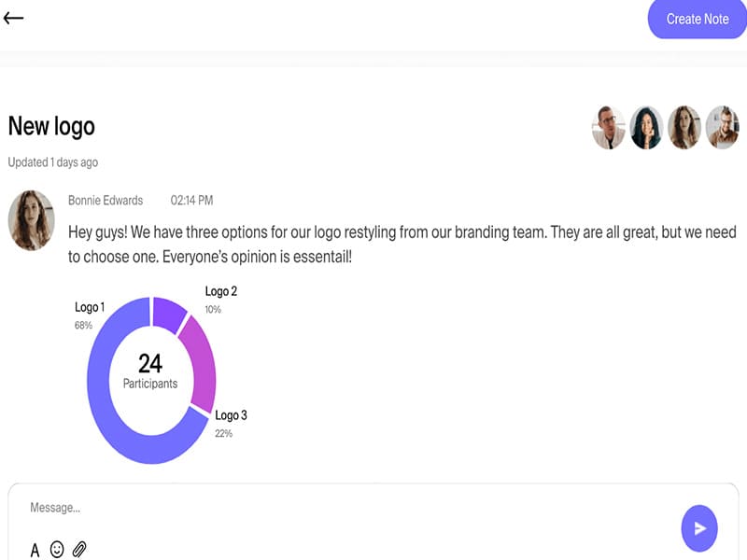Click the 24 Participants count in chart center
The height and width of the screenshot is (560, 747).
click(x=150, y=371)
